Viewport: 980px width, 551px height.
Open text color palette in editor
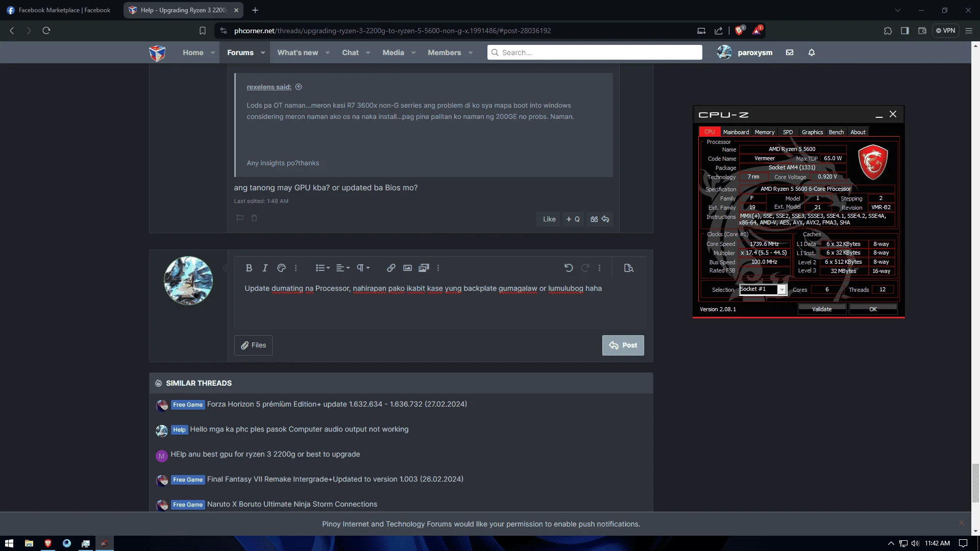(281, 268)
